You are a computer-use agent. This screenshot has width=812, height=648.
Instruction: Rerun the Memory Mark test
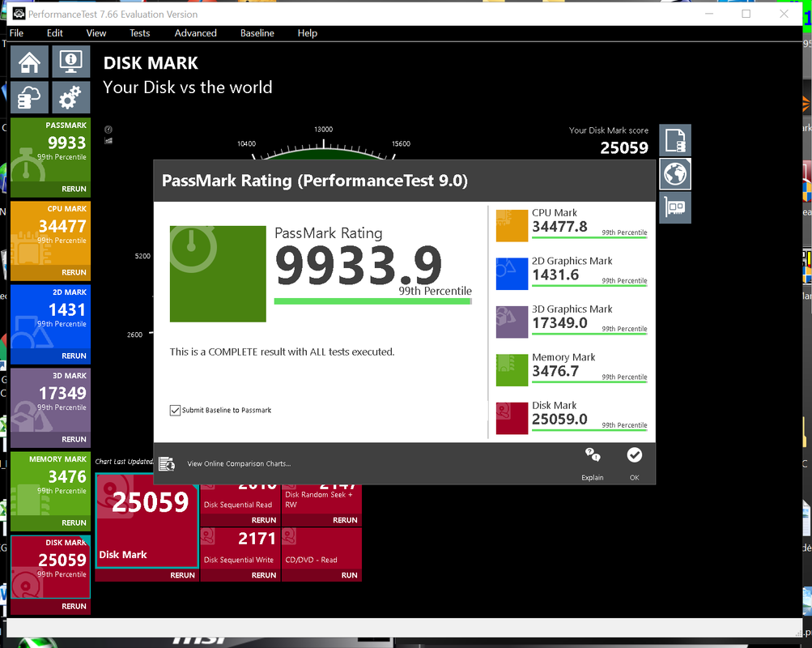74,522
